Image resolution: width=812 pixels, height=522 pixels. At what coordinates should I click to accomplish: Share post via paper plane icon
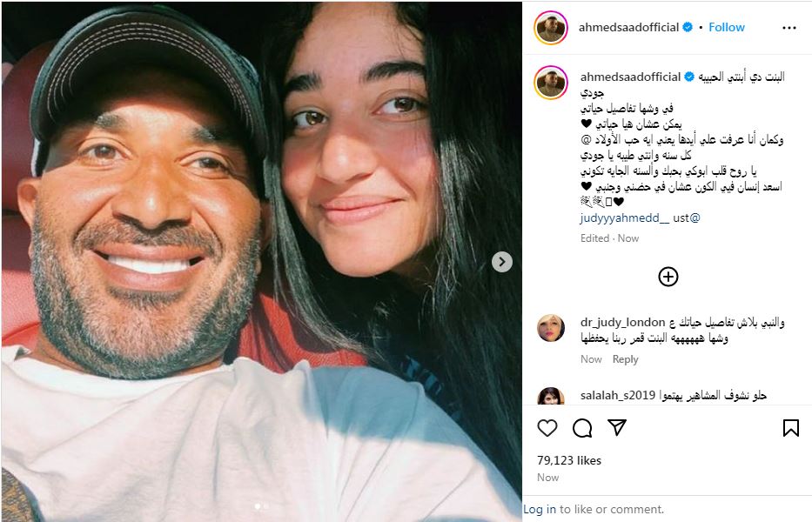pyautogui.click(x=617, y=427)
